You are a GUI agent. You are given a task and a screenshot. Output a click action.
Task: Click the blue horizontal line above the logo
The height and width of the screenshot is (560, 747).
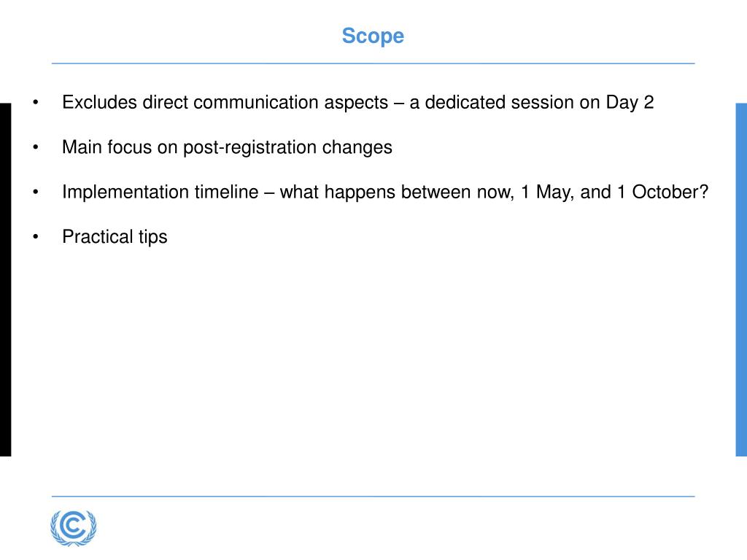coord(373,496)
